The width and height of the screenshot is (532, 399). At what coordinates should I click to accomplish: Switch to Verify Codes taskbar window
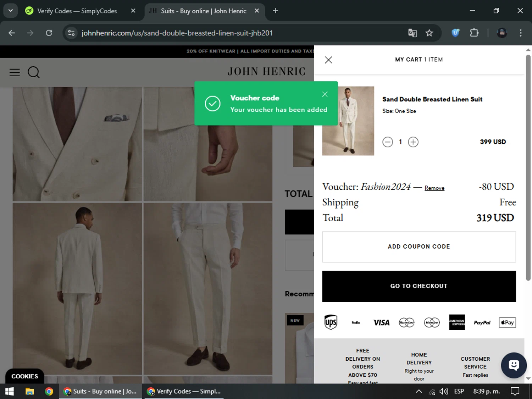pyautogui.click(x=183, y=391)
